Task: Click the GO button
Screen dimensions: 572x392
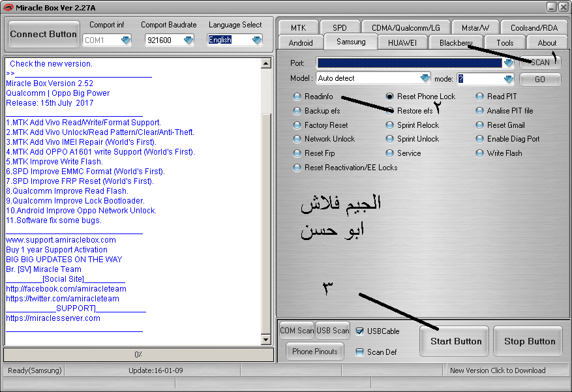Action: pyautogui.click(x=540, y=79)
